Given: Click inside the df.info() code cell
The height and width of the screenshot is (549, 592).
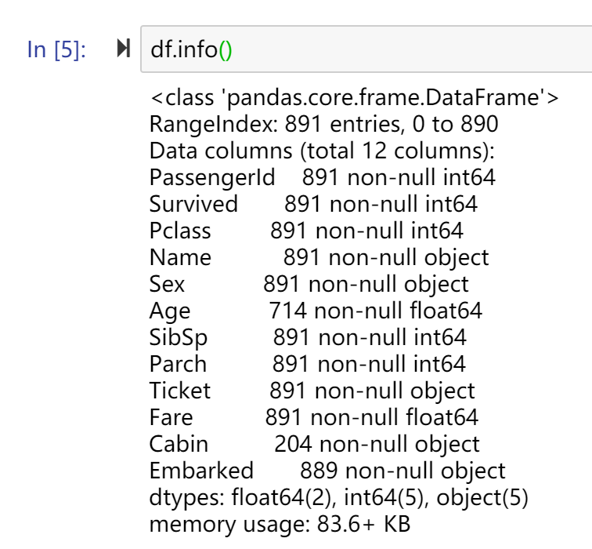Looking at the screenshot, I should point(366,49).
